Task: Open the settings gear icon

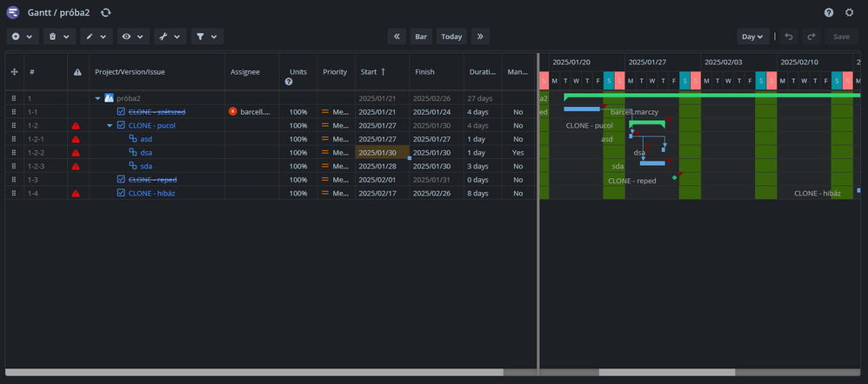Action: [x=849, y=13]
